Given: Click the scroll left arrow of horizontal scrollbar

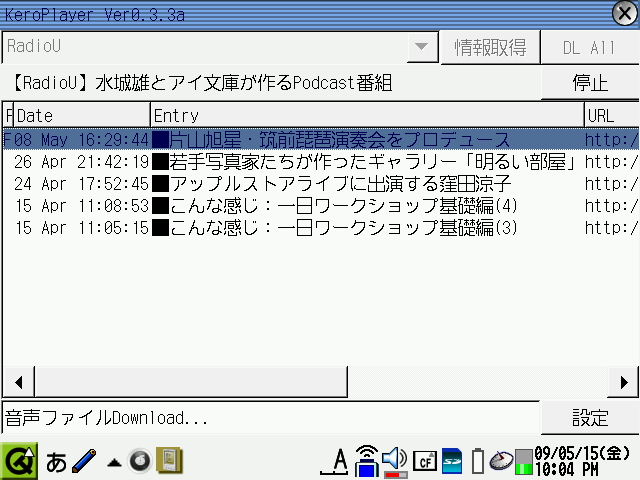Looking at the screenshot, I should tap(18, 382).
